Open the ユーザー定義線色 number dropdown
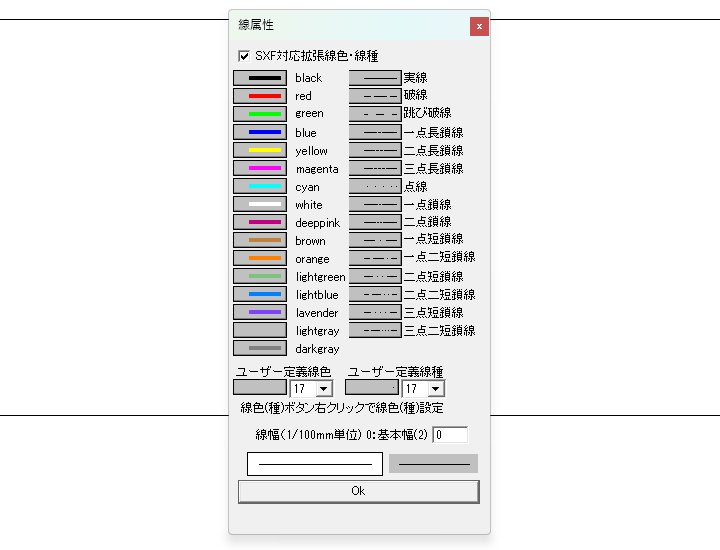Screen dimensions: 720x550 click(324, 389)
